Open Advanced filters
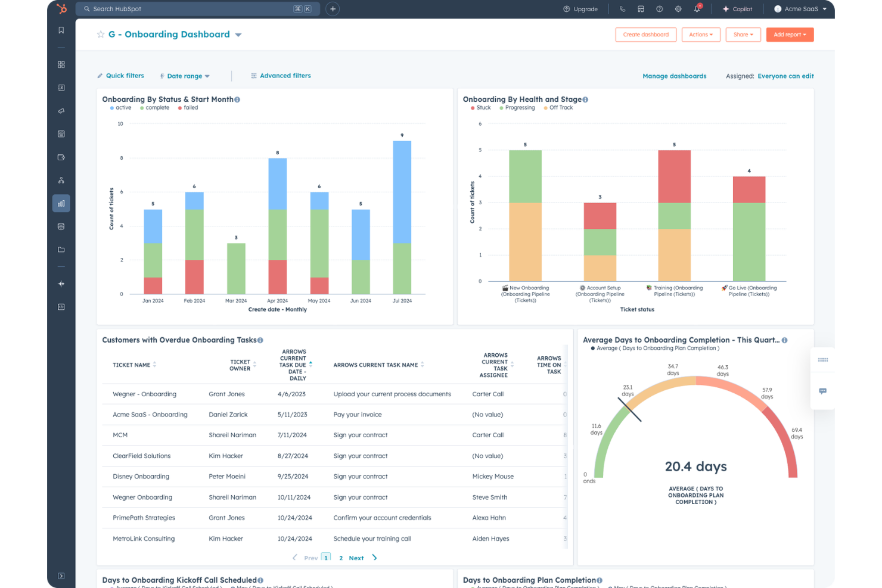This screenshot has width=882, height=588. [281, 76]
